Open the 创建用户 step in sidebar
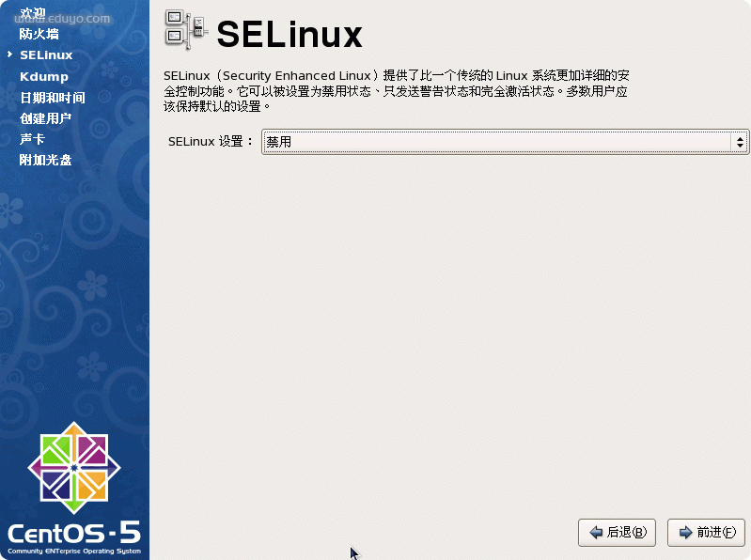751x560 pixels. pos(46,118)
